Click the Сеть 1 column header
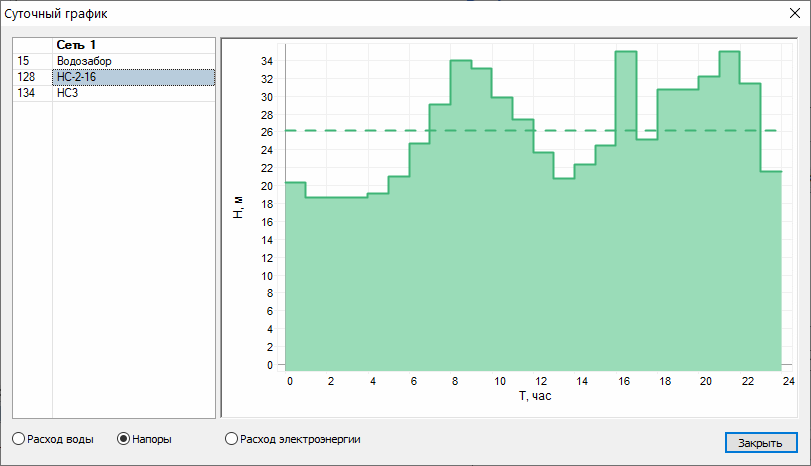The height and width of the screenshot is (466, 811). tap(133, 45)
